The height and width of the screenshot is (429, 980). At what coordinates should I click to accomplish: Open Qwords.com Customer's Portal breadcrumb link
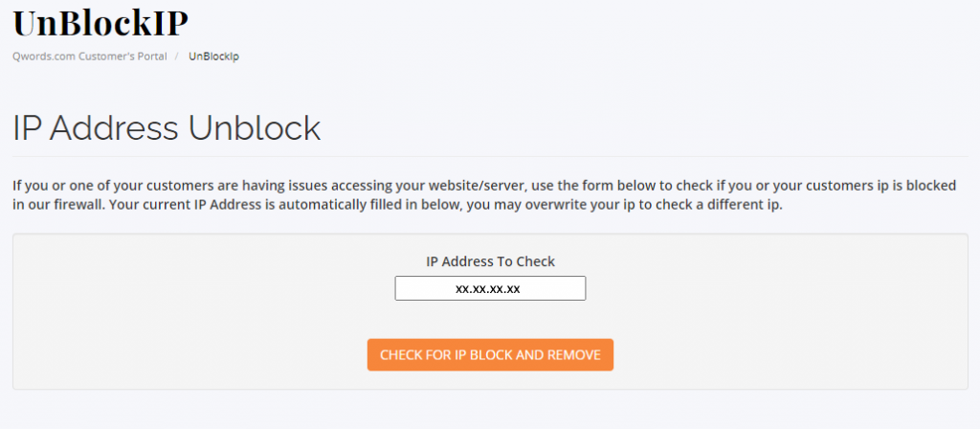[x=90, y=56]
